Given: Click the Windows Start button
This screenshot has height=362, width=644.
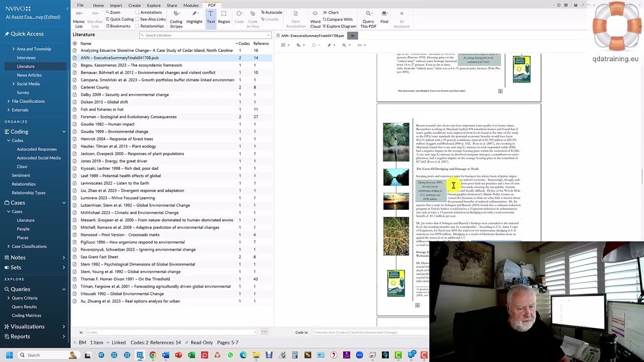Looking at the screenshot, I should tap(9, 355).
